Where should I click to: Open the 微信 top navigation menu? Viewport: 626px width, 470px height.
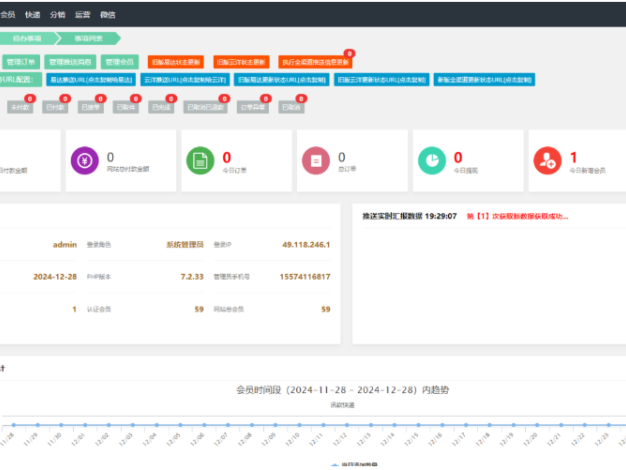coord(108,15)
